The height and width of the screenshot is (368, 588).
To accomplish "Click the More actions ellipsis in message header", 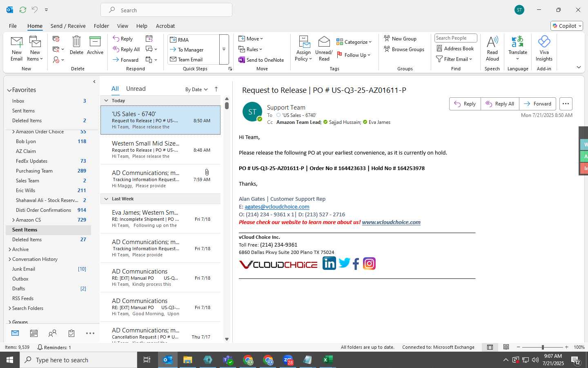I will [x=566, y=104].
